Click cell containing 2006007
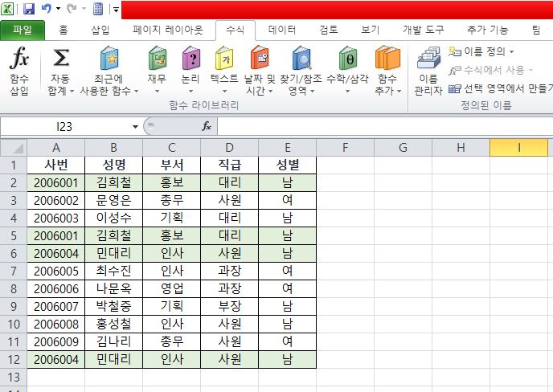The width and height of the screenshot is (553, 392). (x=56, y=306)
